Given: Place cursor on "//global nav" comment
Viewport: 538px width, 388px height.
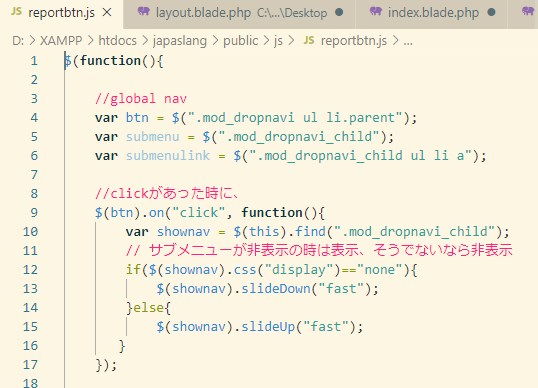Looking at the screenshot, I should pos(141,99).
